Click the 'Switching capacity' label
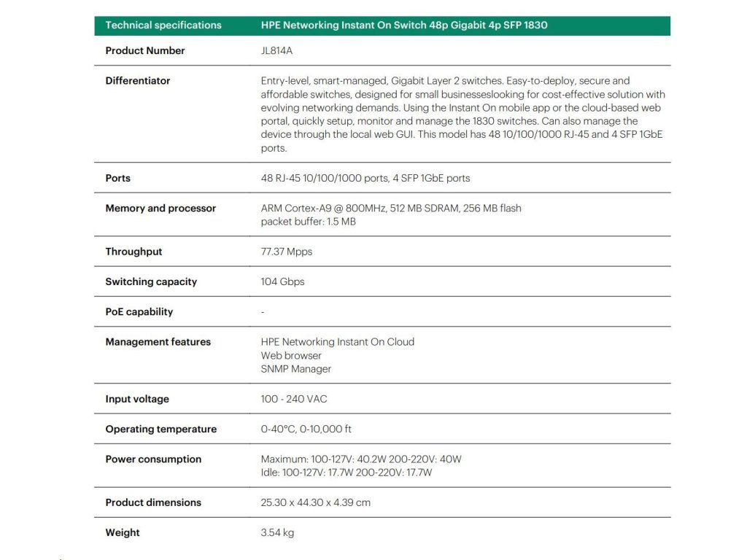 click(x=151, y=281)
